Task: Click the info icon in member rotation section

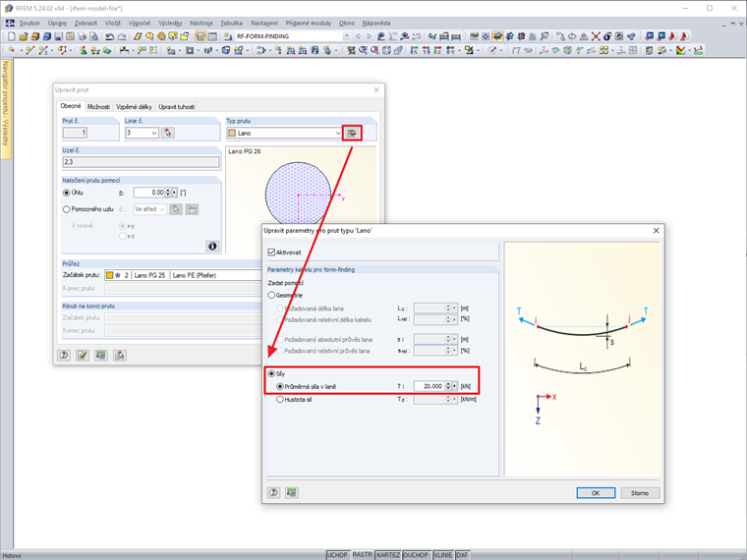Action: tap(212, 246)
